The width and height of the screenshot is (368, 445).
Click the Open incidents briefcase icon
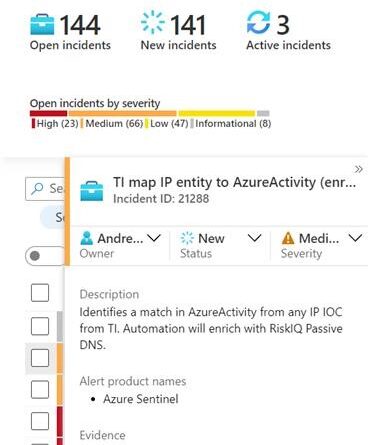coord(42,24)
